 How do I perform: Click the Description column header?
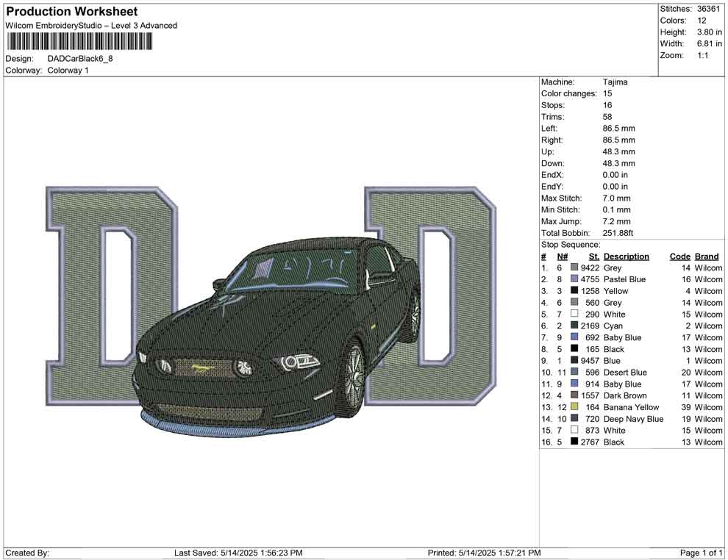coord(626,256)
